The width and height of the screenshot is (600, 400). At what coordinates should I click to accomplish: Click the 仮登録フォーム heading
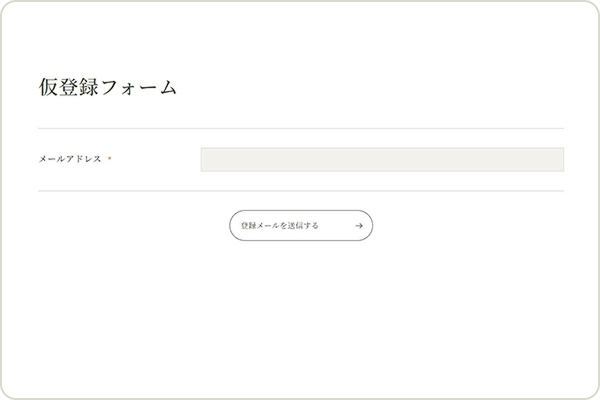point(107,88)
